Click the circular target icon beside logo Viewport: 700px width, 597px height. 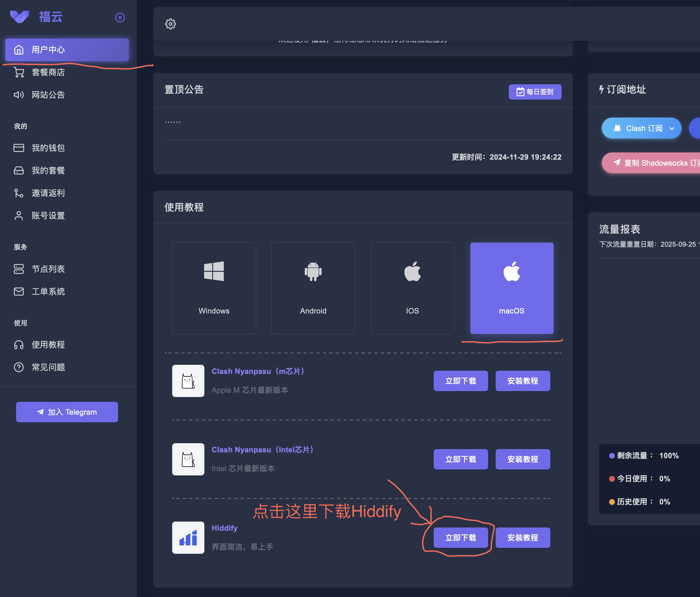120,17
